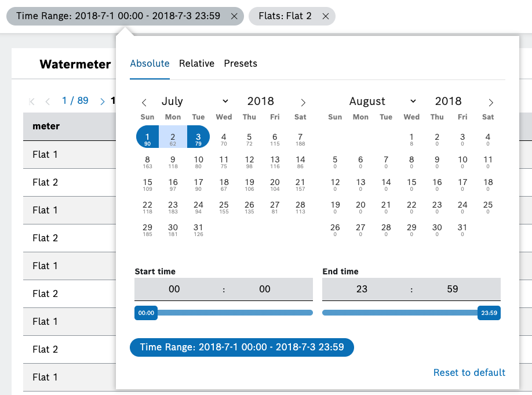Open the August month dropdown
This screenshot has height=395, width=532.
pos(382,102)
